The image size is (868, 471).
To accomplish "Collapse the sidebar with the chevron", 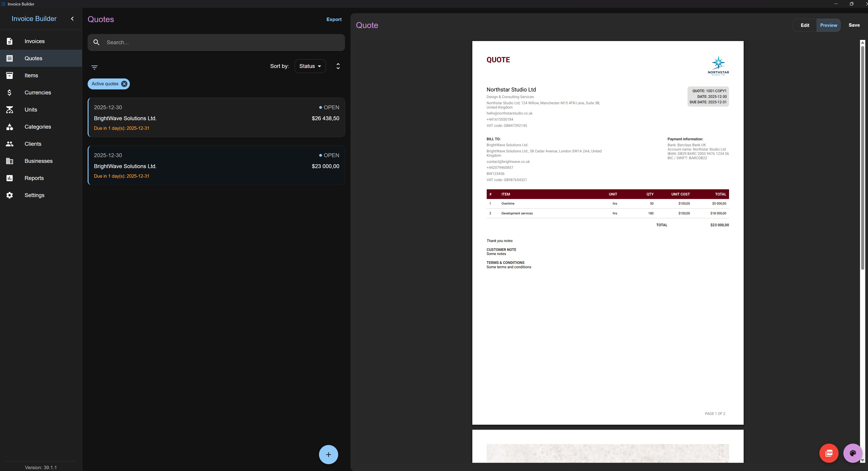I will coord(72,19).
